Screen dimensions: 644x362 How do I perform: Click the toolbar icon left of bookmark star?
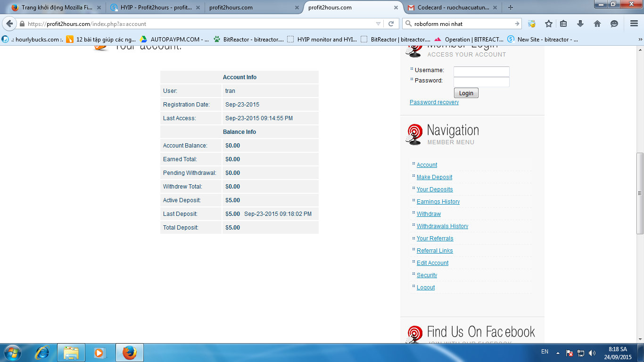(x=532, y=24)
